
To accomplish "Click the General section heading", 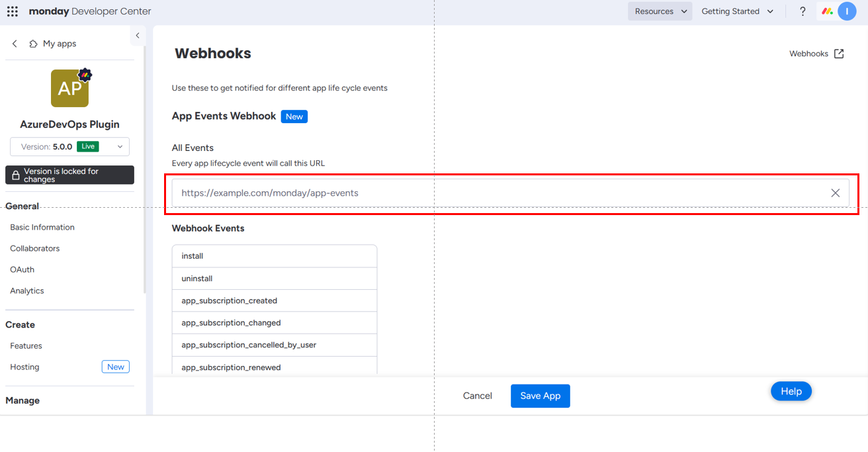I will pyautogui.click(x=22, y=206).
